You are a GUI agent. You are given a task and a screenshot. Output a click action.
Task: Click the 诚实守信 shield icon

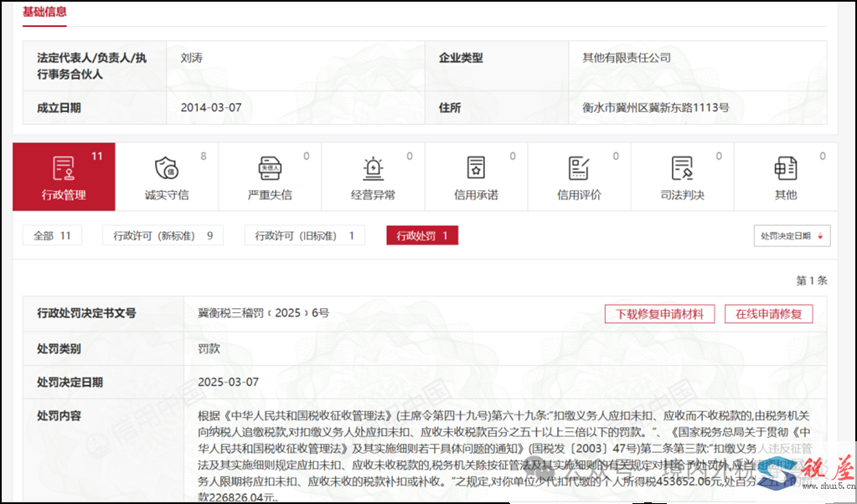(x=167, y=168)
